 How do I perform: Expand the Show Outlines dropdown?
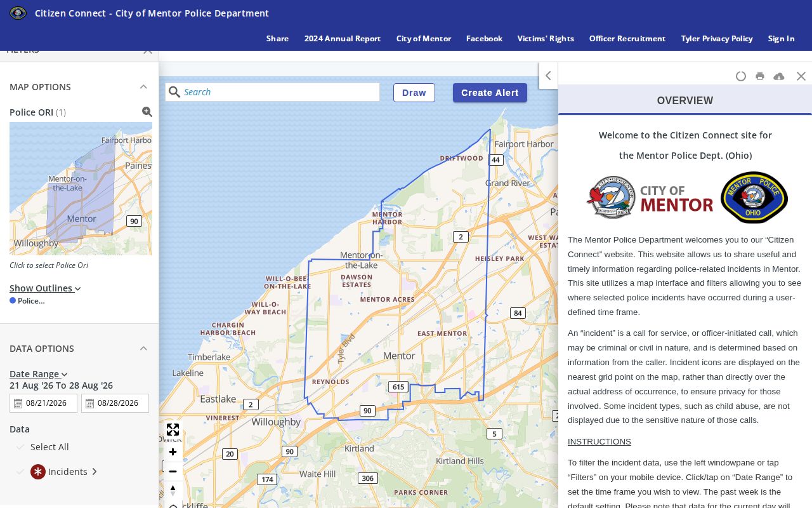(45, 288)
